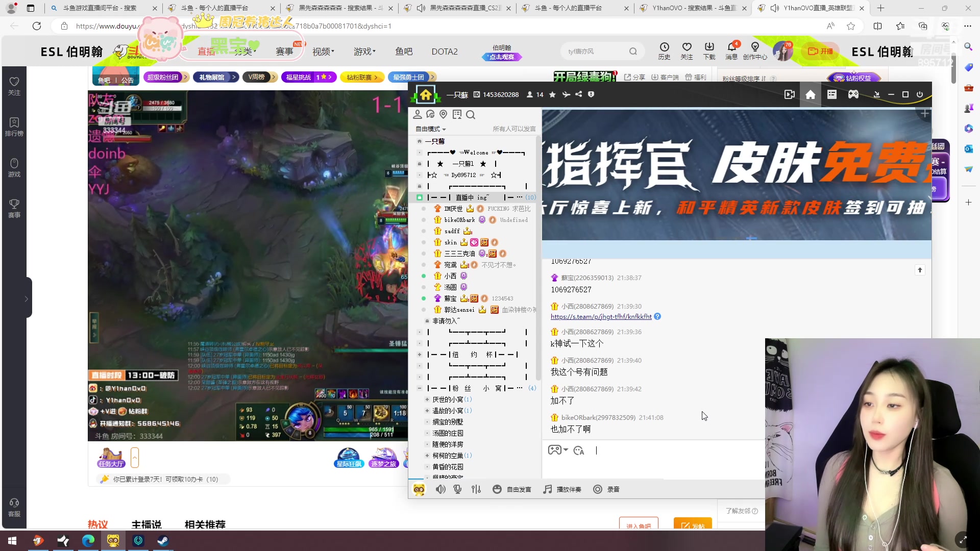Viewport: 980px width, 551px height.
Task: Open the 游戏 dropdown in Douyu nav
Action: coord(365,52)
